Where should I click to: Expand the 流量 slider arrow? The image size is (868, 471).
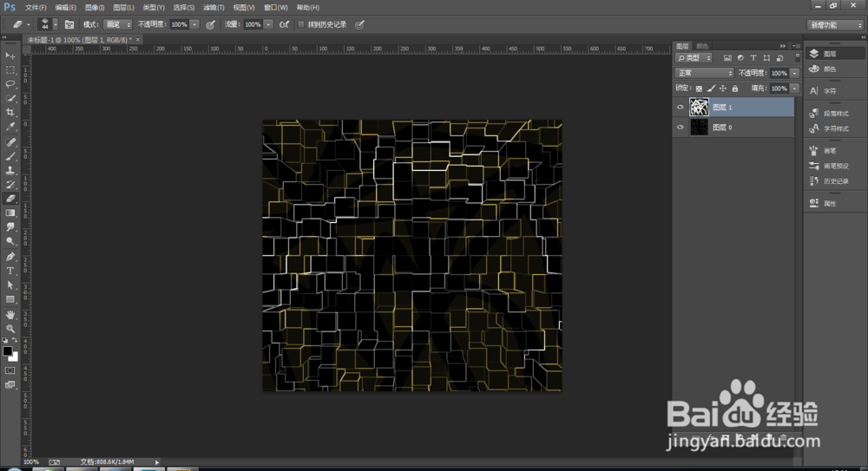(268, 24)
